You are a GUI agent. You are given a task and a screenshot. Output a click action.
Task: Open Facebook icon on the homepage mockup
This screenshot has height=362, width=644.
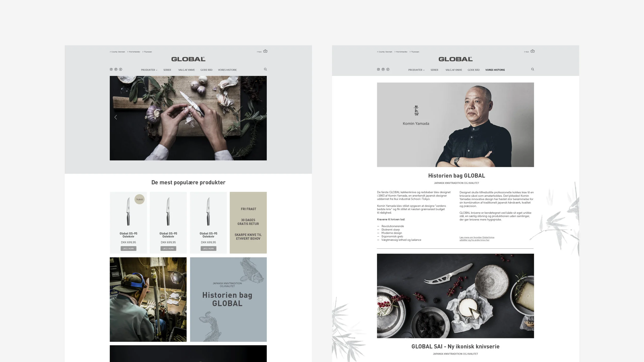click(121, 69)
